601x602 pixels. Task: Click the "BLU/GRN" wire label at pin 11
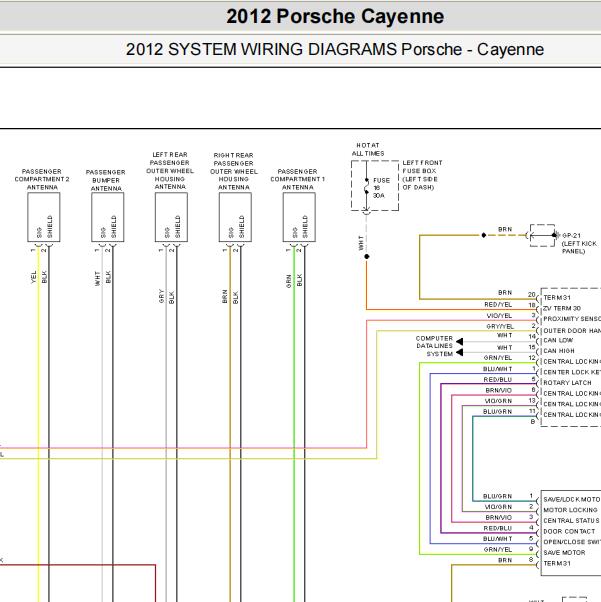497,412
